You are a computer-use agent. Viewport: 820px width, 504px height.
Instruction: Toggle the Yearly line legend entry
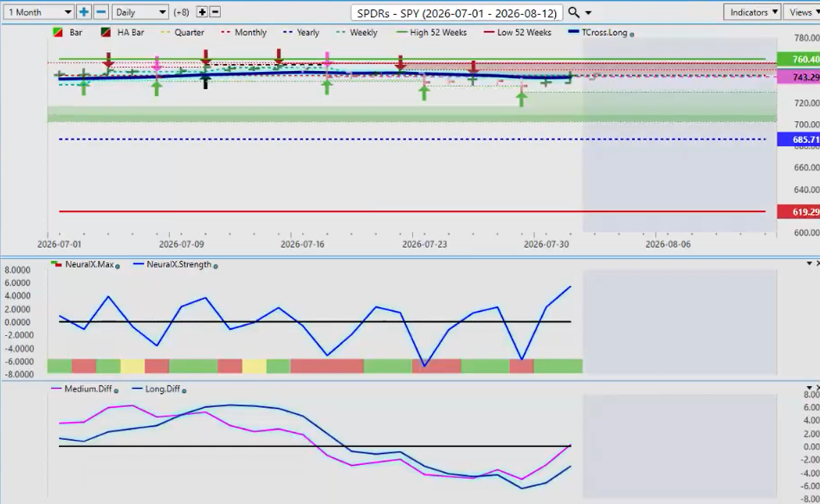[300, 32]
